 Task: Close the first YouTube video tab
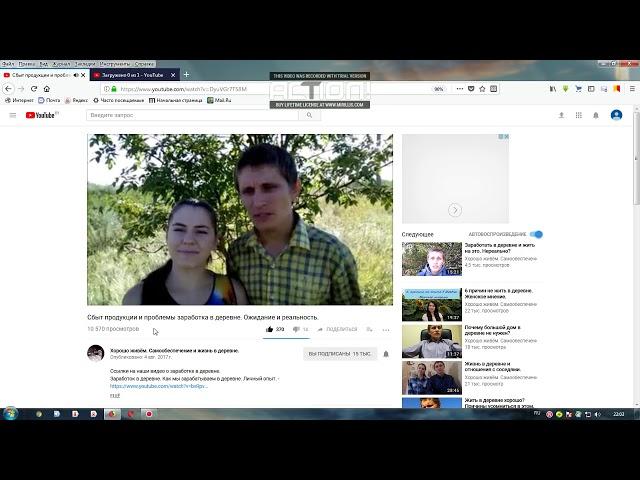(x=83, y=75)
